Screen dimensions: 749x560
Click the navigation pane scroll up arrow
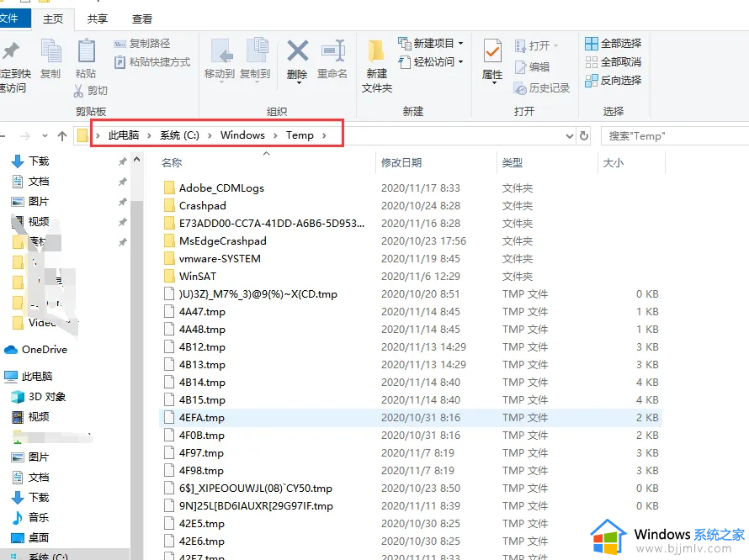point(137,160)
